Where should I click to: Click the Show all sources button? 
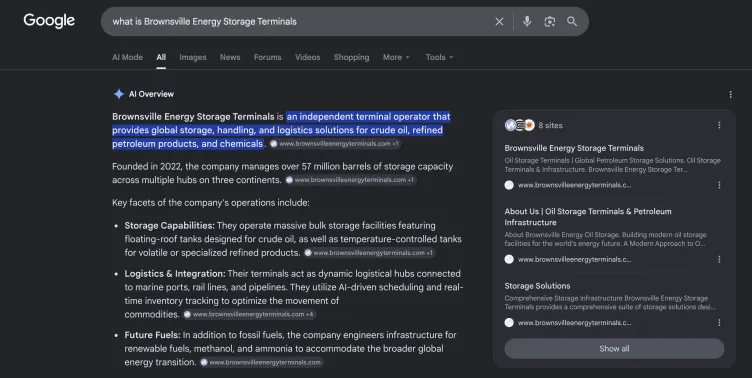click(x=614, y=349)
